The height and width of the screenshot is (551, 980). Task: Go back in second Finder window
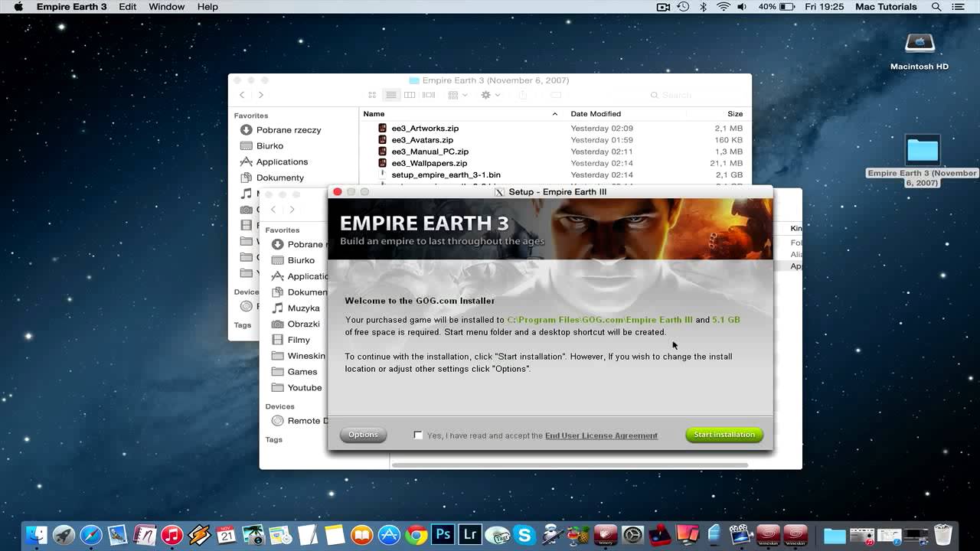[273, 210]
